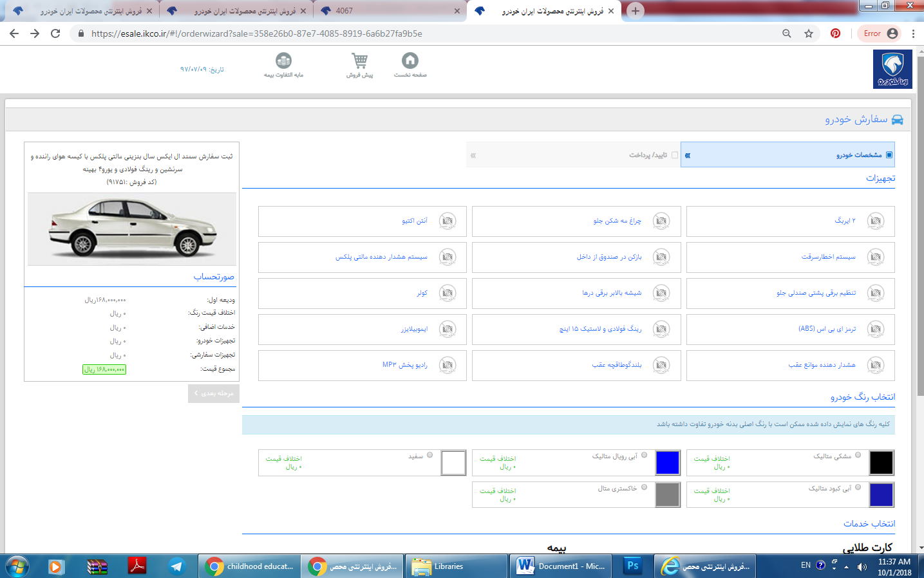Click the ABS brake equipment image icon
The height and width of the screenshot is (578, 924).
(x=875, y=329)
